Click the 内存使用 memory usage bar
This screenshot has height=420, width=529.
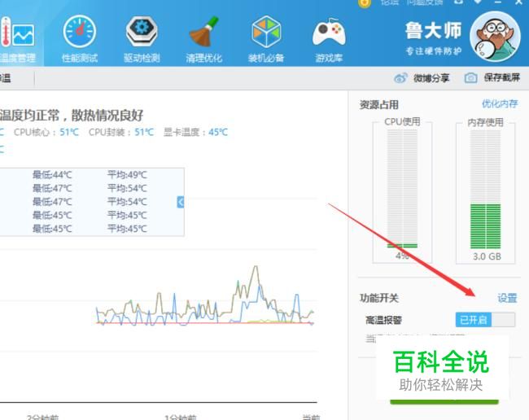[x=486, y=190]
